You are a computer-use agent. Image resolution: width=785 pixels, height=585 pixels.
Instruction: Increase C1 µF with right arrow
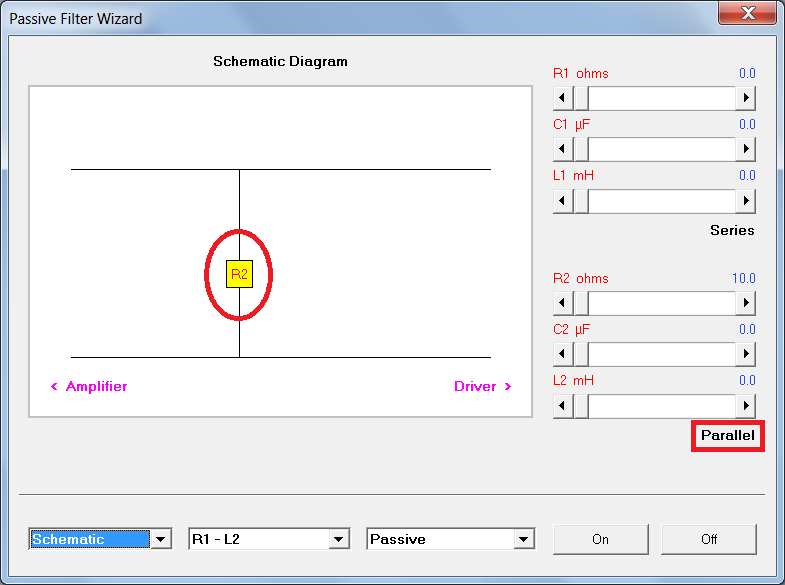pyautogui.click(x=745, y=149)
